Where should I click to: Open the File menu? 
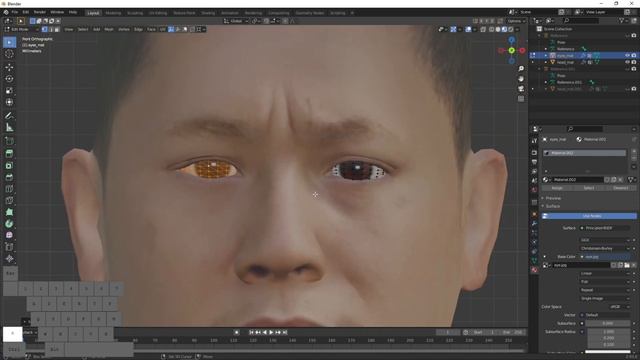pyautogui.click(x=15, y=12)
